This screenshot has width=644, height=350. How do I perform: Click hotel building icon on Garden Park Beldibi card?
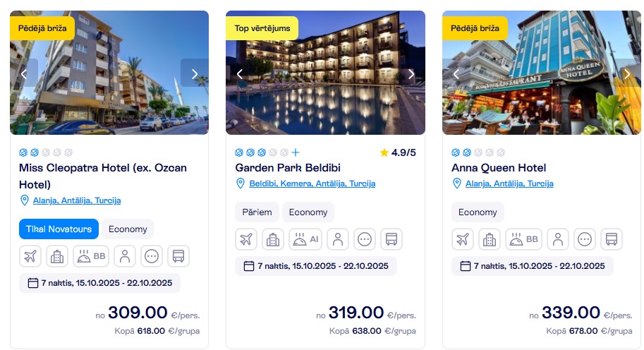pyautogui.click(x=273, y=239)
